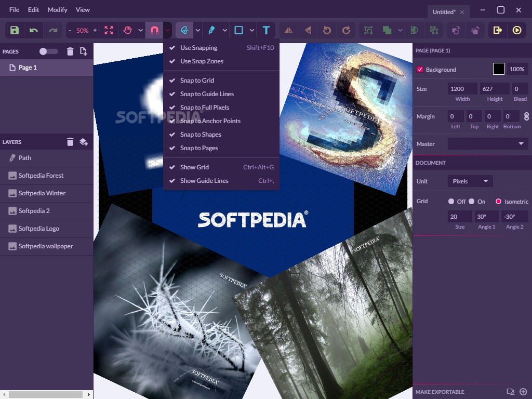Click the Export icon

[x=497, y=30]
